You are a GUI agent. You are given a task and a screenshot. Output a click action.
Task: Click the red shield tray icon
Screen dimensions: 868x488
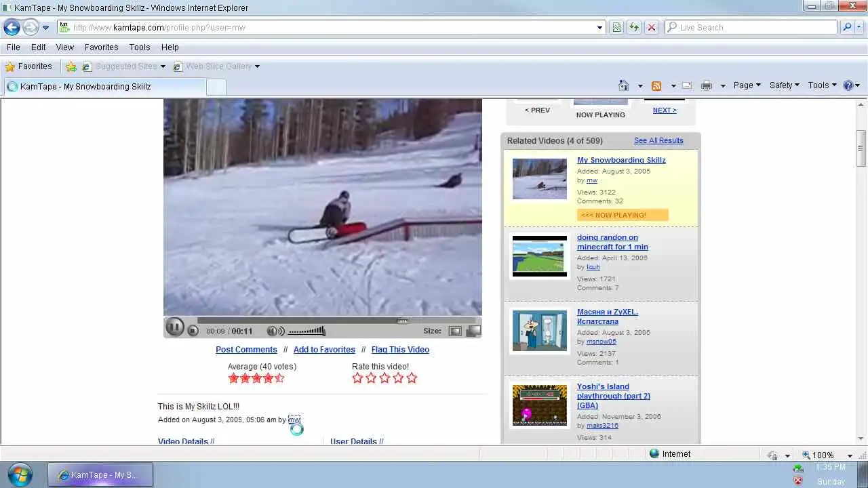(798, 481)
